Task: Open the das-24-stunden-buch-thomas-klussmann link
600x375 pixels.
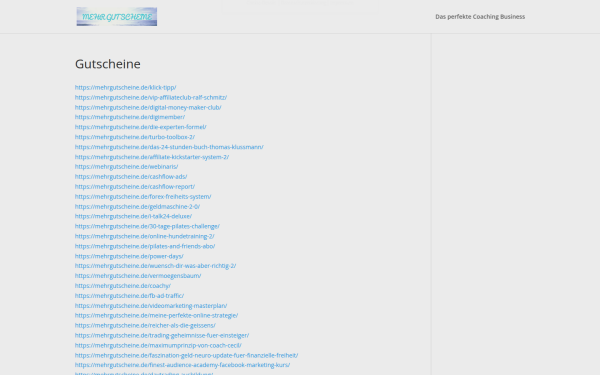Action: click(x=169, y=147)
